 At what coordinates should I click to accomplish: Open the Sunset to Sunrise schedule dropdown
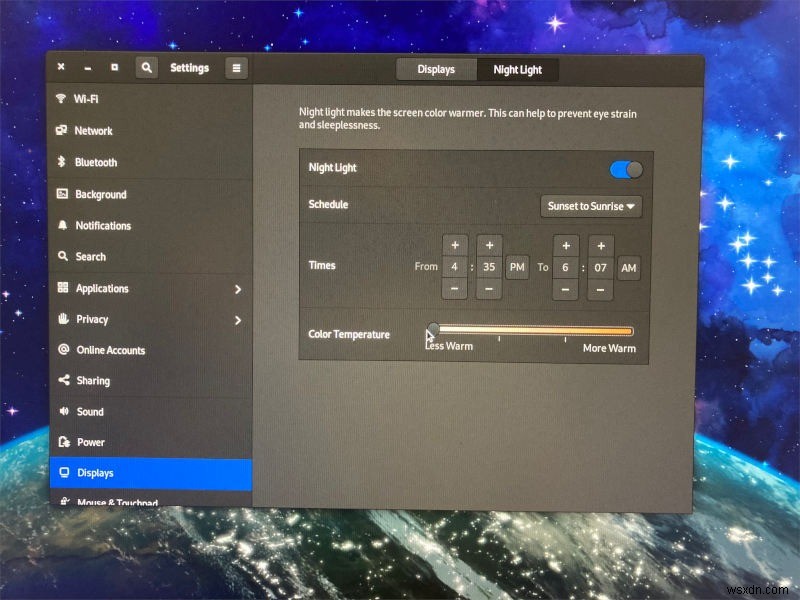coord(590,206)
